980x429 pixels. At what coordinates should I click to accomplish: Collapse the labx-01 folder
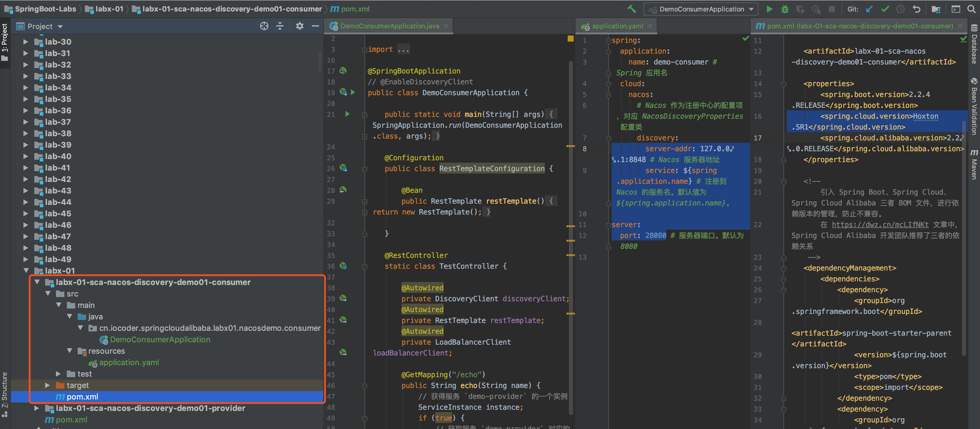26,271
